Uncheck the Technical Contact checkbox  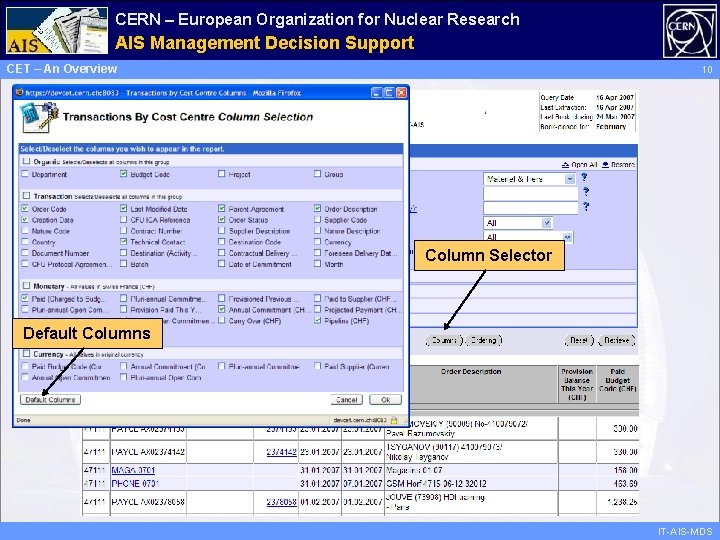tap(123, 242)
